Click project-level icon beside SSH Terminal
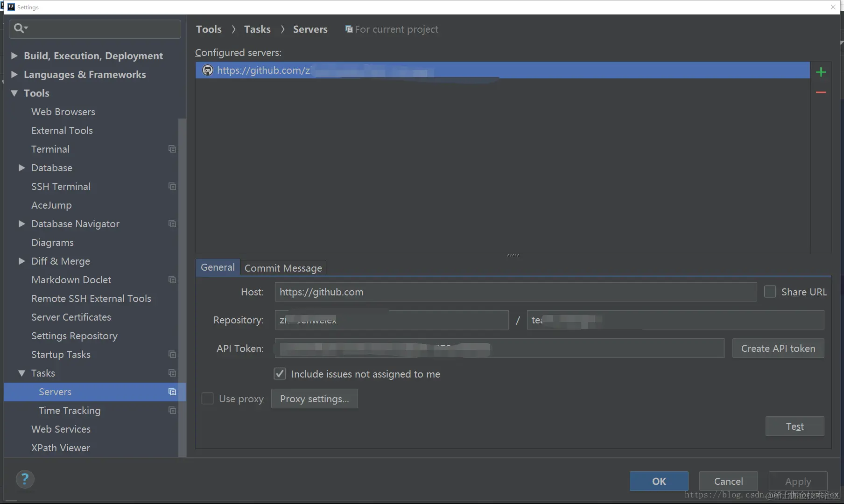The image size is (844, 504). [172, 186]
